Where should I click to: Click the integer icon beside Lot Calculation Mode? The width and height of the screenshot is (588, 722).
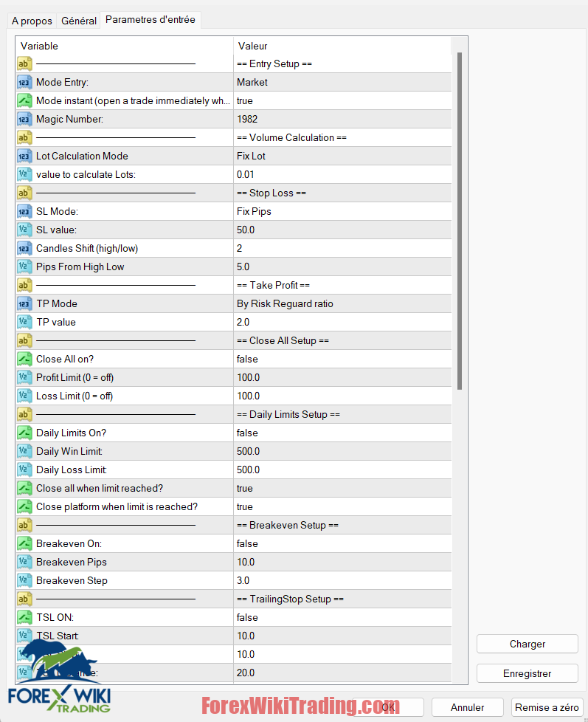click(x=24, y=156)
